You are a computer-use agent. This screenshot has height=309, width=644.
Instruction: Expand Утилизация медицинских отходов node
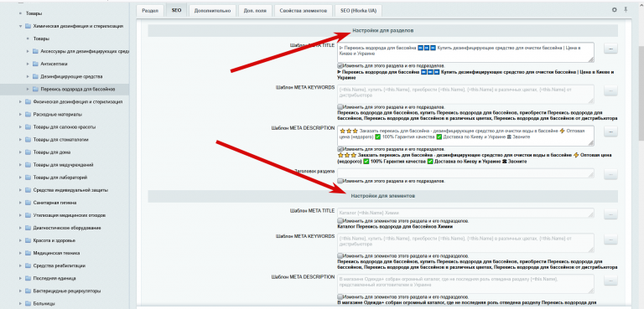point(20,215)
